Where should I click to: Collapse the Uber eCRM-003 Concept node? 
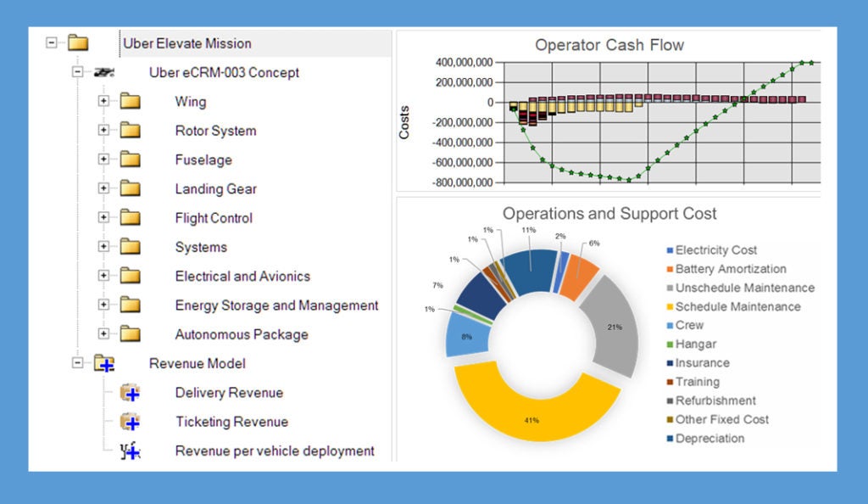77,72
